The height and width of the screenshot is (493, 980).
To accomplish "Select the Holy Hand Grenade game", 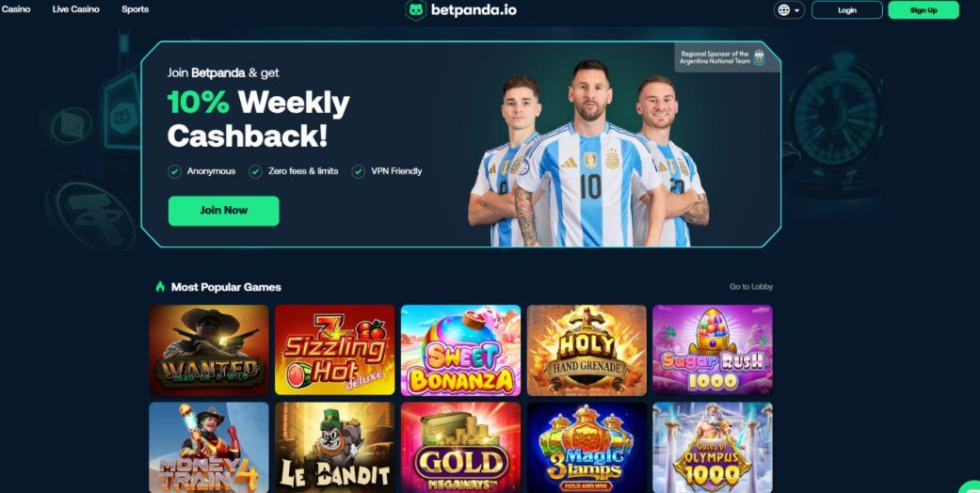I will pos(586,350).
